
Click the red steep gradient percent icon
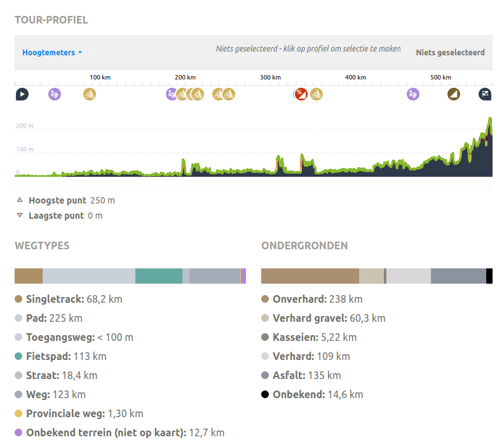[x=300, y=95]
